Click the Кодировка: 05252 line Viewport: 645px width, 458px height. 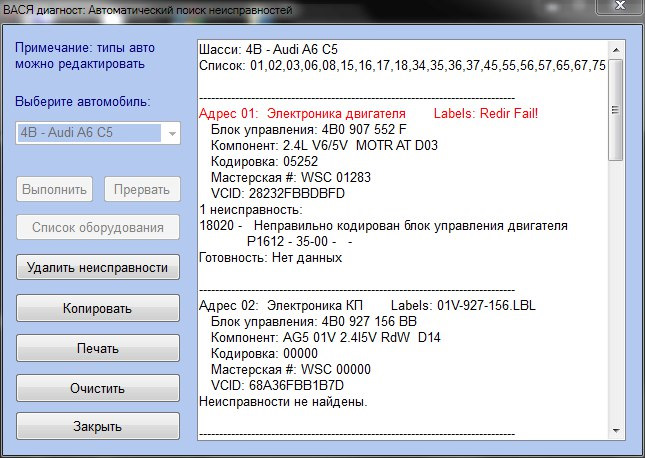pyautogui.click(x=264, y=161)
